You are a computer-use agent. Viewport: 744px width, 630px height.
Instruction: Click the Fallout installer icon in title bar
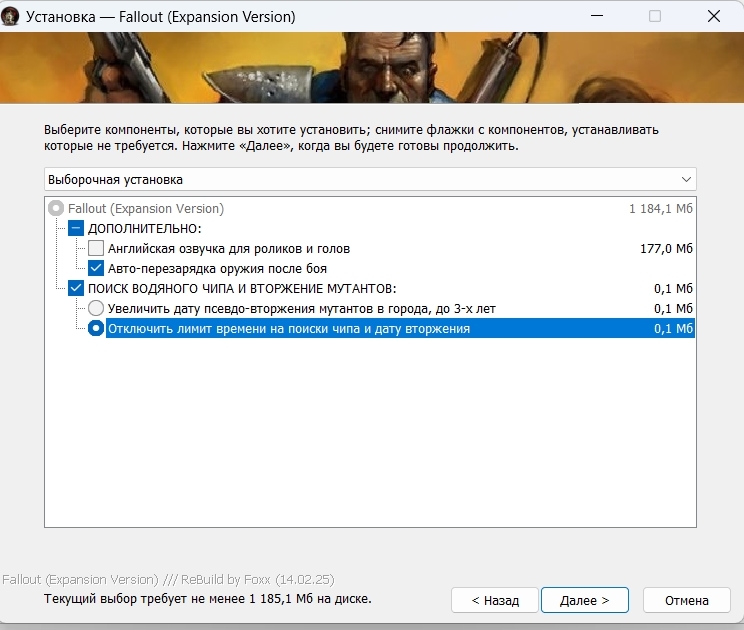[x=10, y=17]
